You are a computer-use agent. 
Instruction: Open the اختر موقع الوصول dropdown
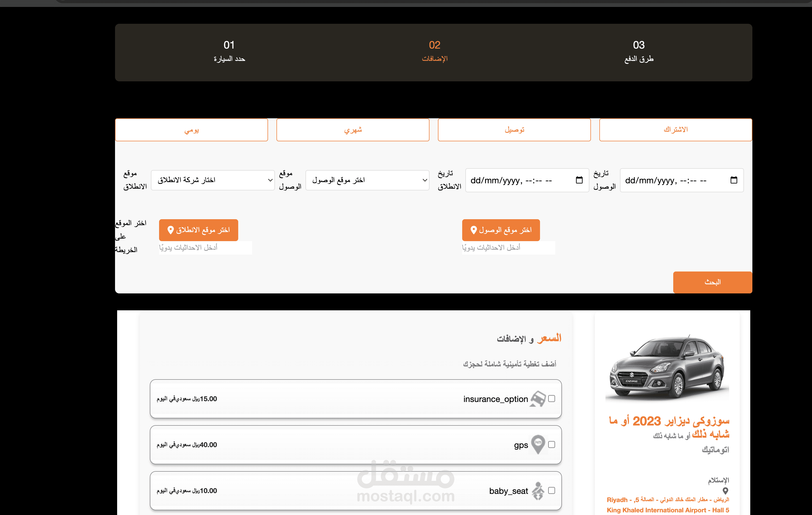[x=367, y=180]
